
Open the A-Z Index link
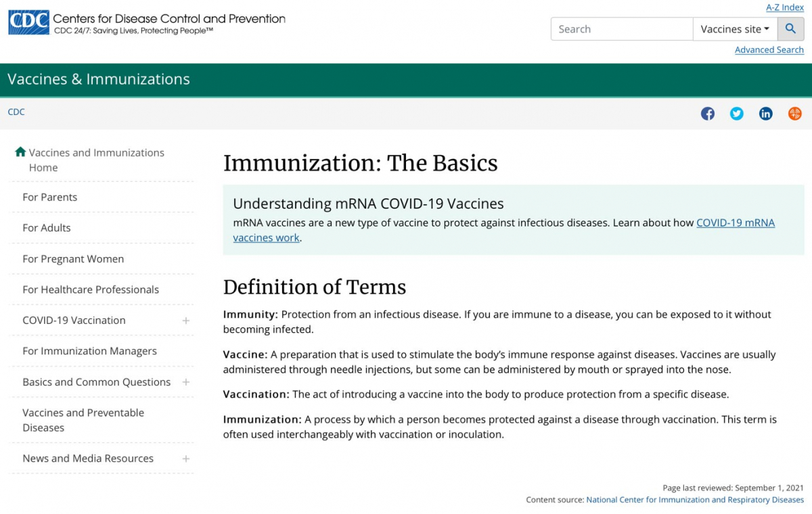coord(784,7)
